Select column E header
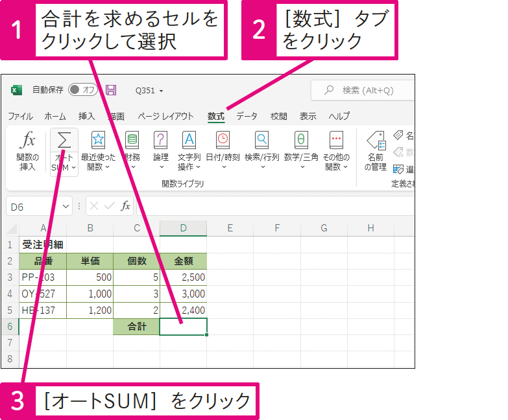The width and height of the screenshot is (508, 420). pyautogui.click(x=230, y=228)
